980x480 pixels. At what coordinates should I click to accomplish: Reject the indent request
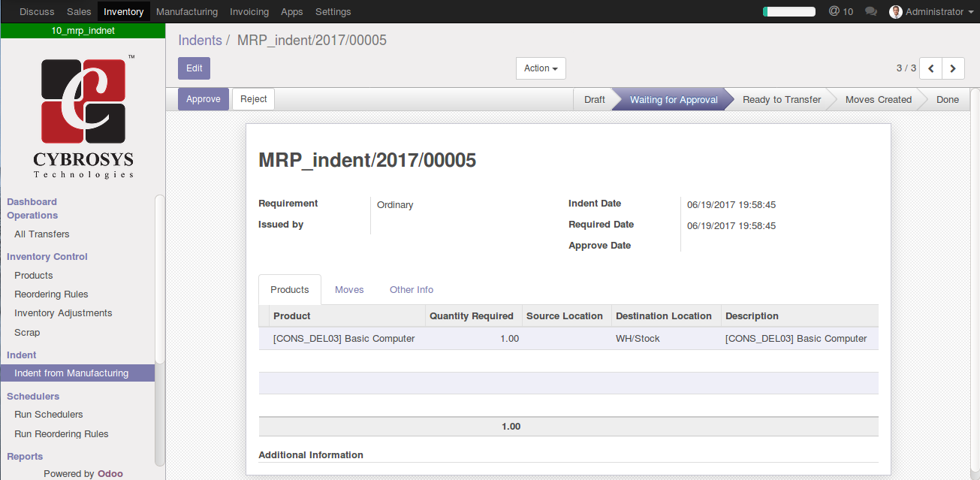(x=253, y=99)
